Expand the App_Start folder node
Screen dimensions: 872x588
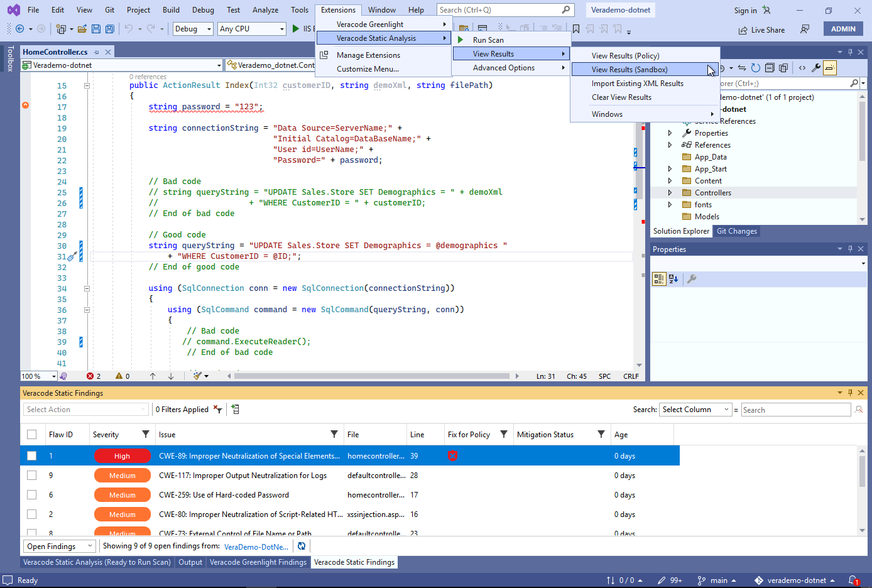point(670,169)
